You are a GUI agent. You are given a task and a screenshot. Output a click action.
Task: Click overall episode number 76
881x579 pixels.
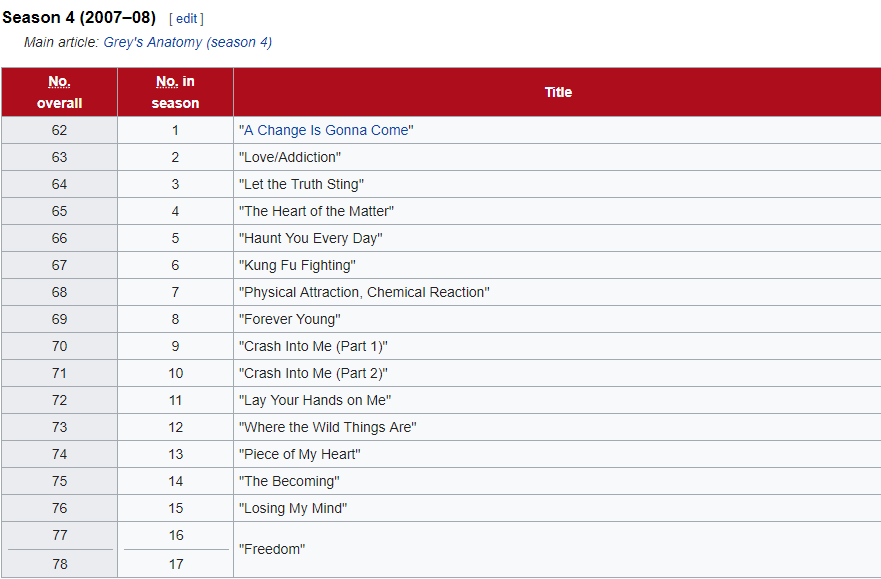click(60, 508)
